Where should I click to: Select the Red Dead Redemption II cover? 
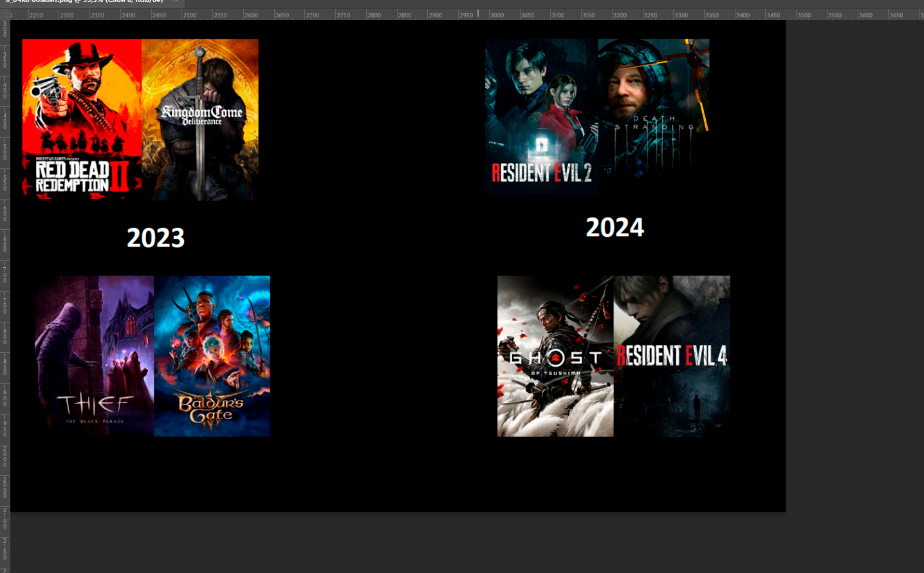coord(82,119)
